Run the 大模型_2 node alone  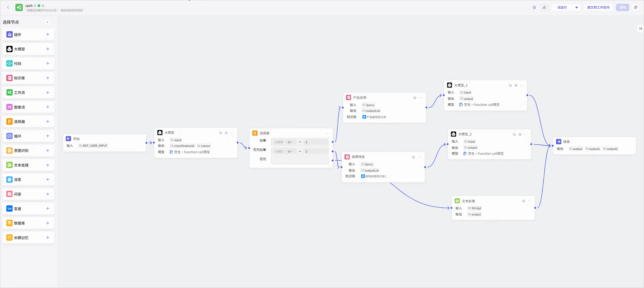tap(520, 134)
